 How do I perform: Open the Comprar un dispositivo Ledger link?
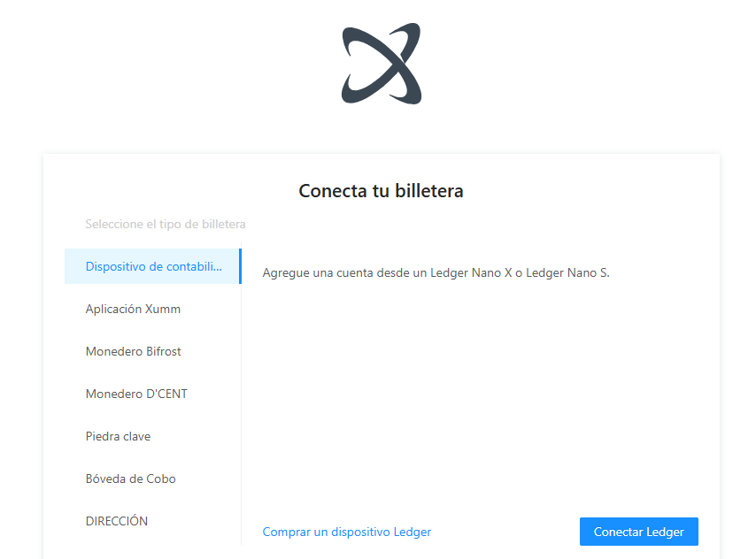(x=347, y=532)
